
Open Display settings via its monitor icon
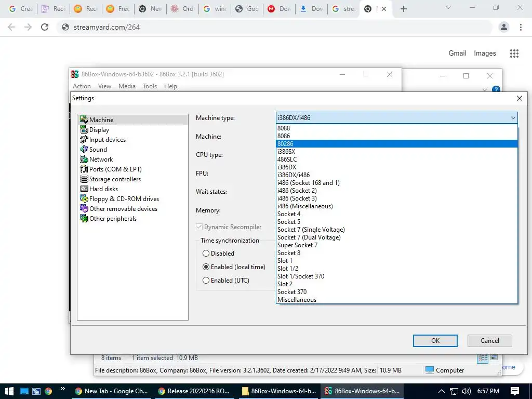pos(84,129)
